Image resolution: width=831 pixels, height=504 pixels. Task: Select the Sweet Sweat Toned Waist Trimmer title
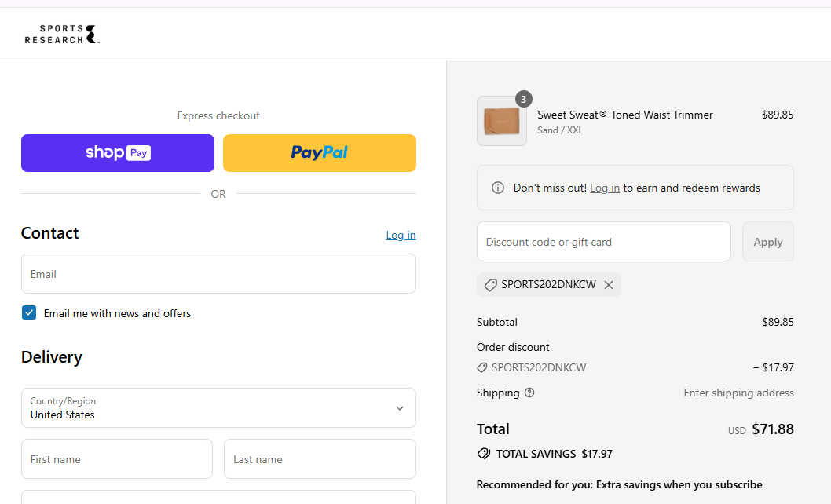point(625,115)
